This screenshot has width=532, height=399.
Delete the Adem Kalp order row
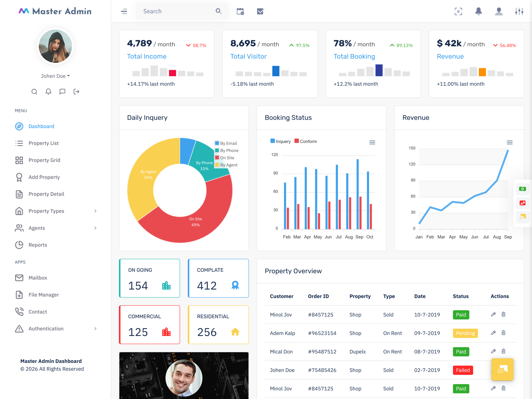[x=503, y=333]
